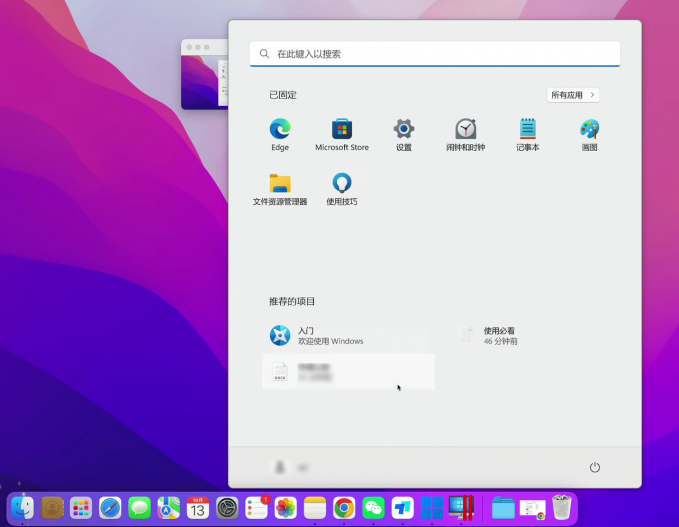The height and width of the screenshot is (527, 679).
Task: Open 文件资源管理器 file explorer
Action: point(280,189)
